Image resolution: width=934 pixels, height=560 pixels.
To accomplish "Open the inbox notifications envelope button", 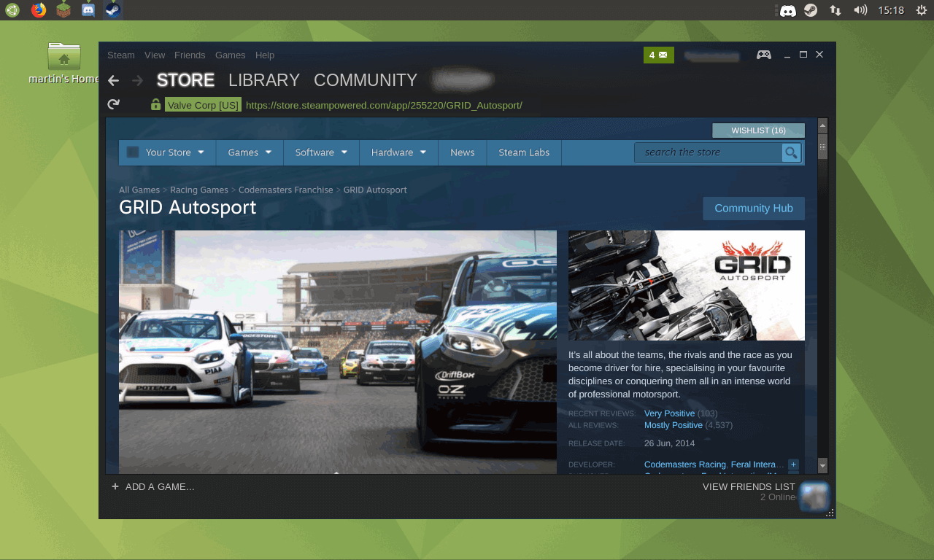I will [x=659, y=55].
